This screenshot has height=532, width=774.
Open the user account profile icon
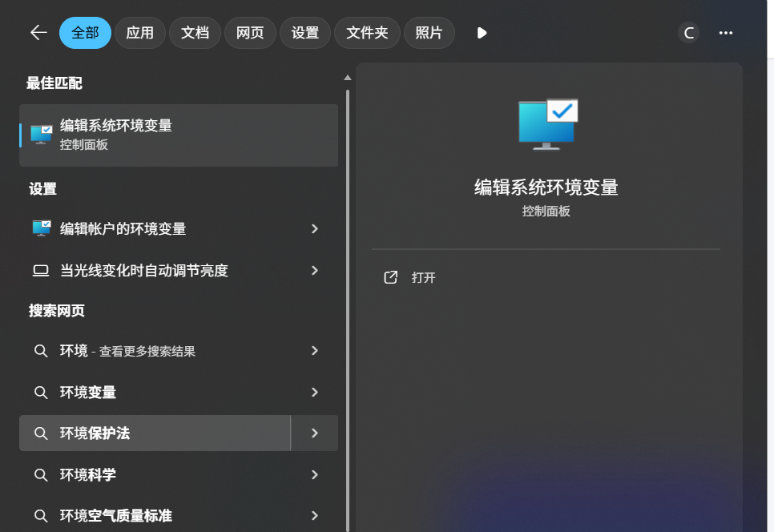click(688, 33)
